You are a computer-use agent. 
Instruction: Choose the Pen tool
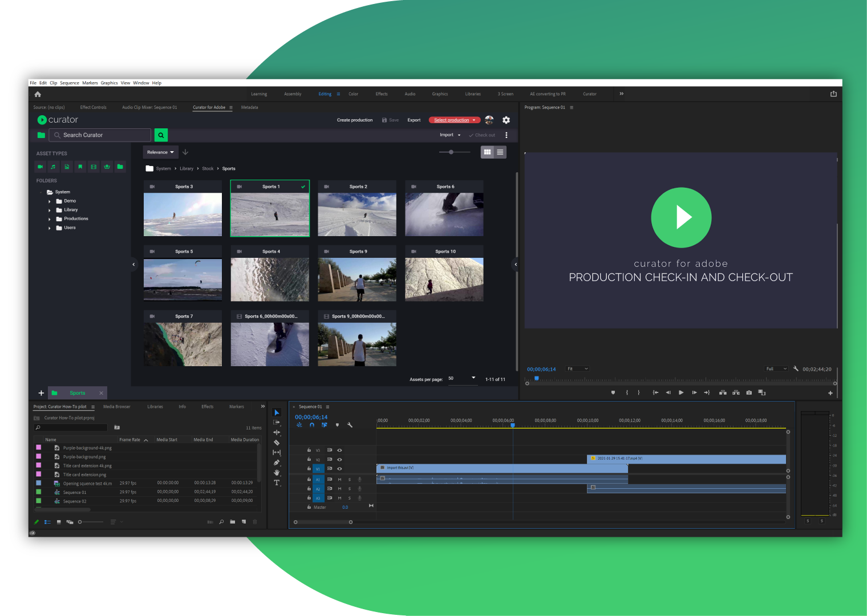pos(277,463)
